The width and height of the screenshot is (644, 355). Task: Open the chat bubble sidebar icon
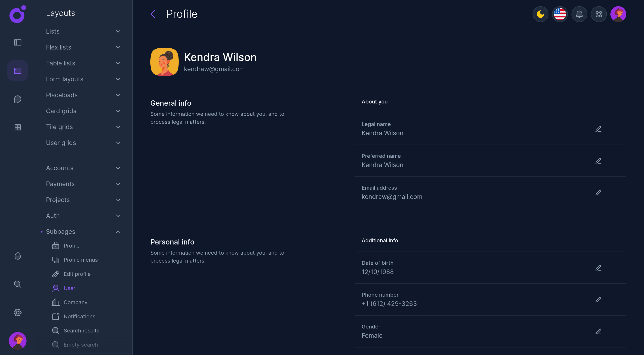[17, 99]
